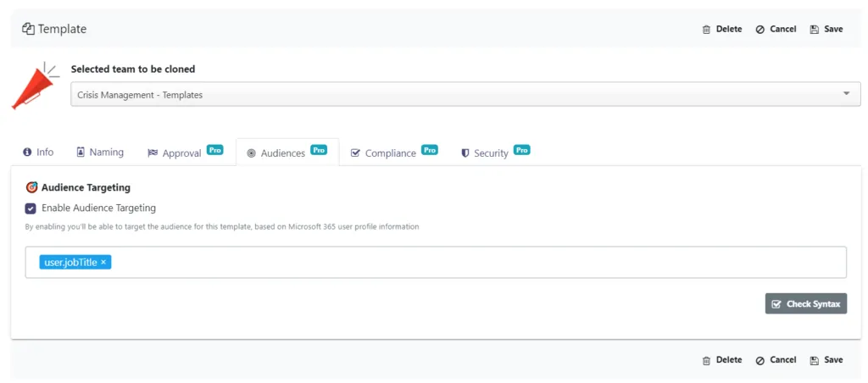Click the Template clone icon in header
The width and height of the screenshot is (868, 383).
click(28, 29)
